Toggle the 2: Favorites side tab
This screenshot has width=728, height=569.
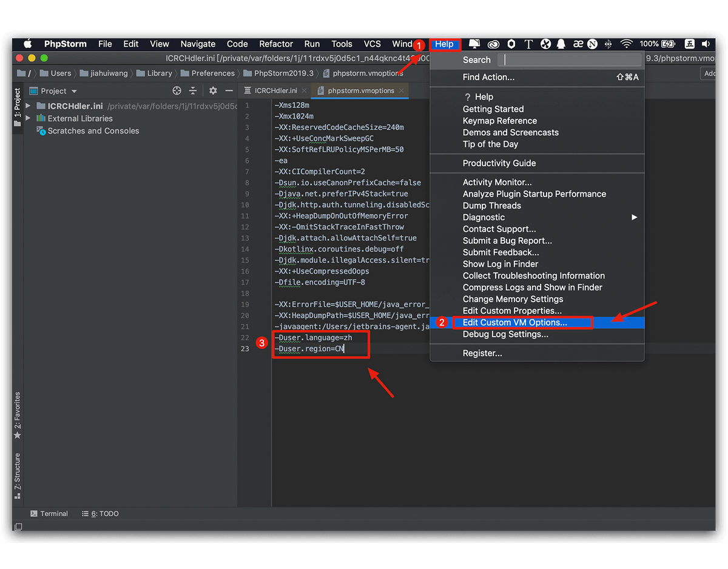17,416
